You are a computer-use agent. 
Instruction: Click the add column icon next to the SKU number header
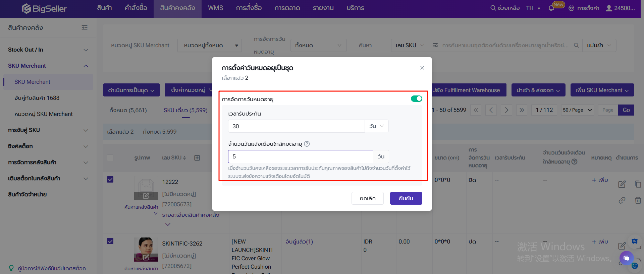pos(197,158)
